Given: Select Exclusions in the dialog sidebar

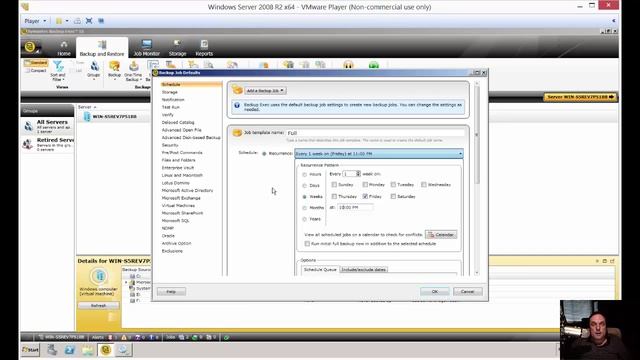Looking at the screenshot, I should coord(172,251).
